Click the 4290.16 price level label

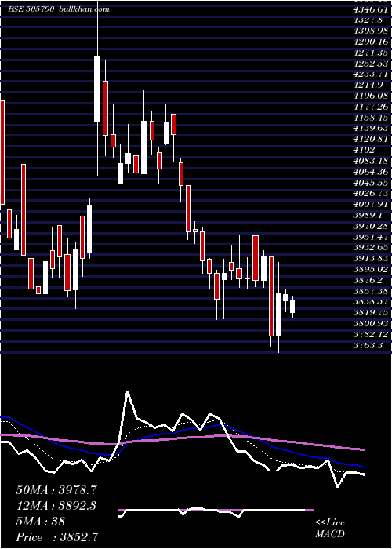click(372, 42)
